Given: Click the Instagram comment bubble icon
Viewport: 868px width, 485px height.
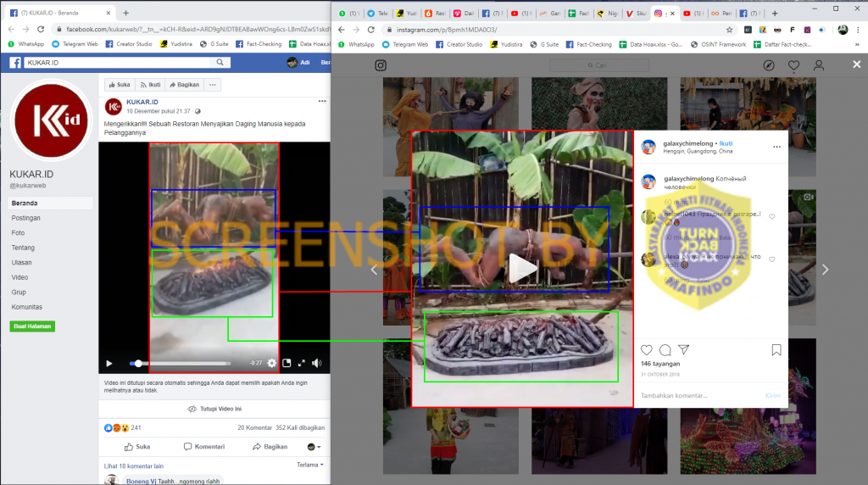Looking at the screenshot, I should (x=665, y=350).
